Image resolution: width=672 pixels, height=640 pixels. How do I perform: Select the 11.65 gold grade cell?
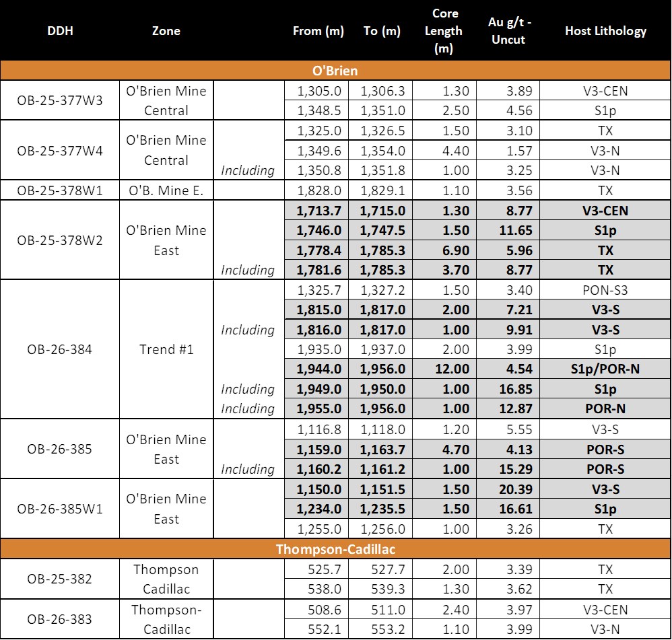[509, 230]
